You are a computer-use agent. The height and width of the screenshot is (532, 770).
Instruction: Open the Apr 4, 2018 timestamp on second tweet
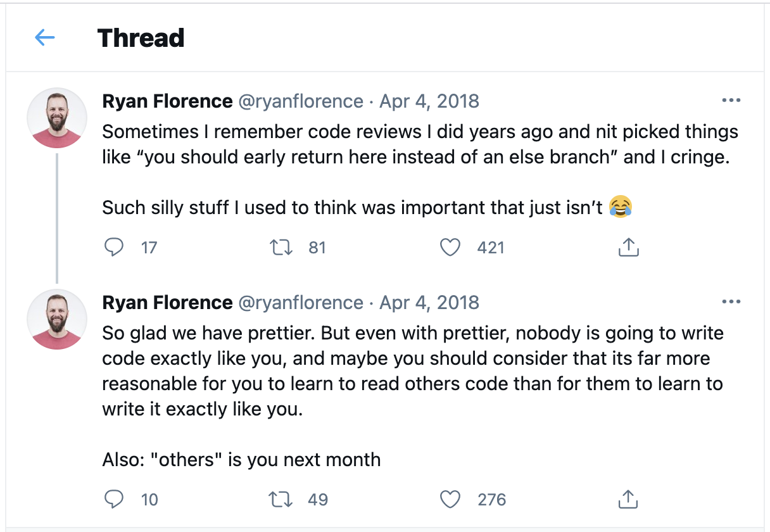pyautogui.click(x=429, y=303)
